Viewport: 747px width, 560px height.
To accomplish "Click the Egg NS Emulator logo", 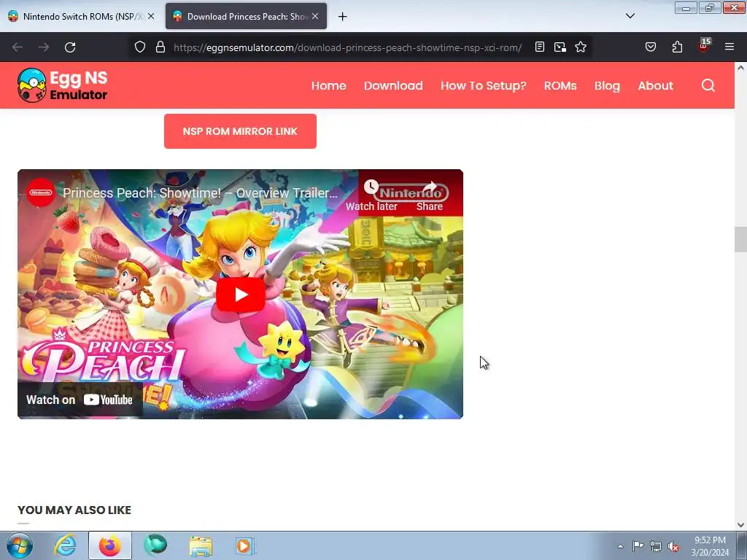I will click(x=63, y=85).
